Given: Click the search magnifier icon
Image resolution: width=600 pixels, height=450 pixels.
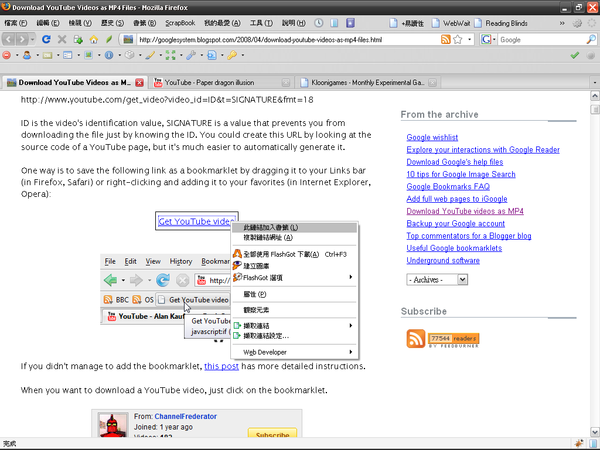Looking at the screenshot, I should [591, 39].
